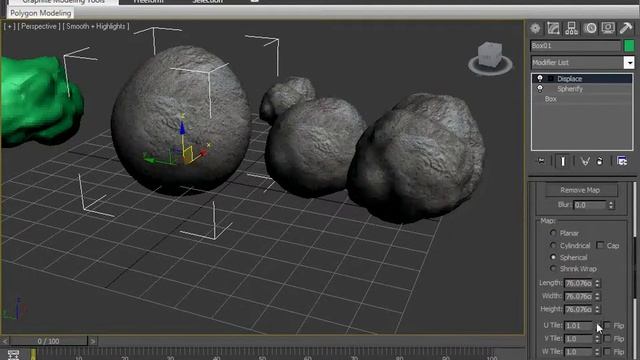640x360 pixels.
Task: Check the W Tile Flip checkbox
Action: coord(607,351)
